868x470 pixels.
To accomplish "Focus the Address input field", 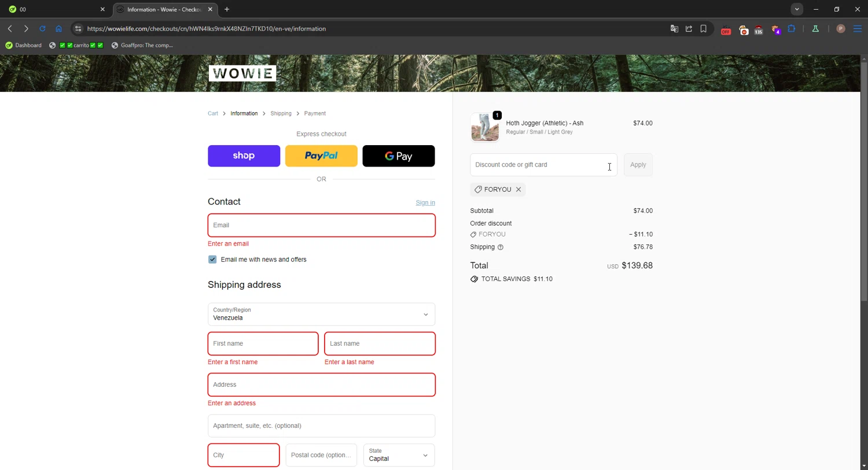I will tap(322, 384).
